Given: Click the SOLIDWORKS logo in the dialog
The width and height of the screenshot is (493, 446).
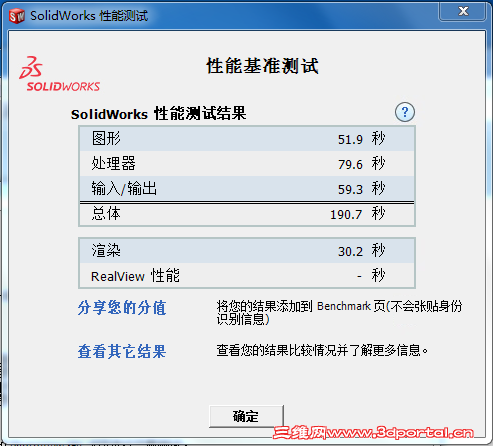Looking at the screenshot, I should (60, 74).
